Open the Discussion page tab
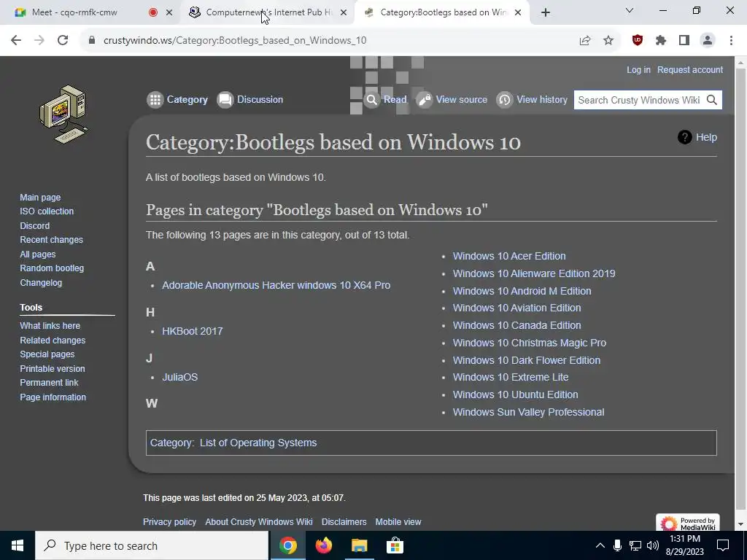Viewport: 747px width, 560px height. click(x=250, y=99)
